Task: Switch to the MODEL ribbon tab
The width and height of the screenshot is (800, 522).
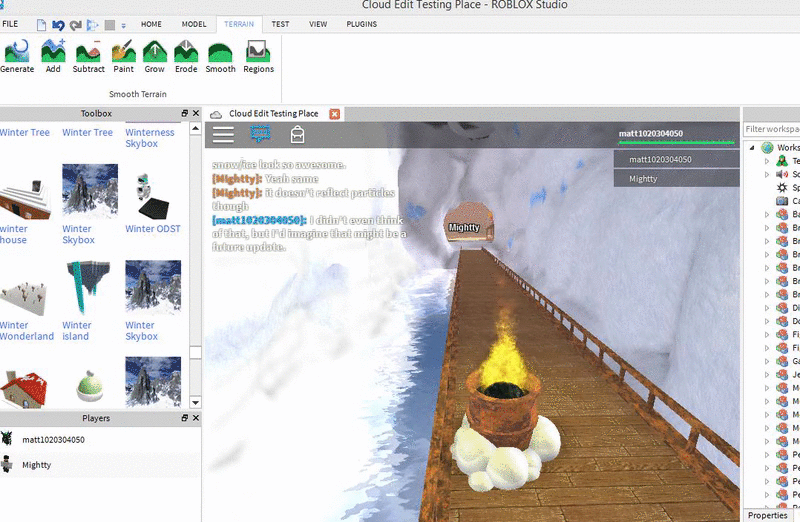Action: point(194,24)
